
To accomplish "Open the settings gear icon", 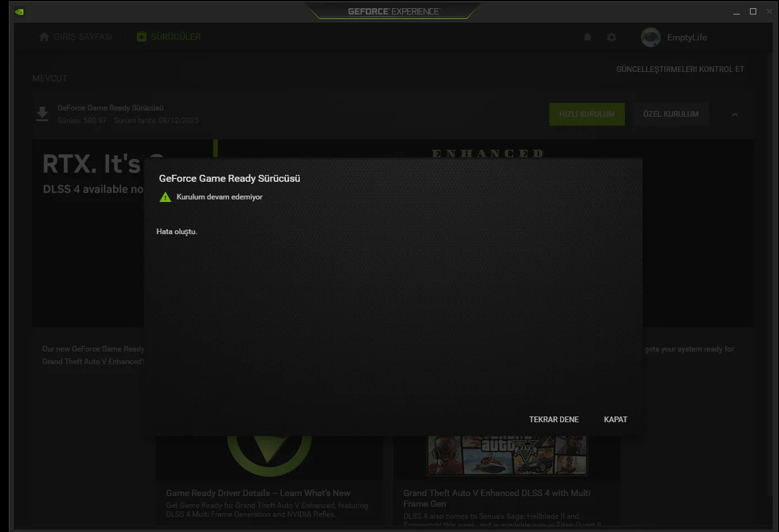I will point(611,37).
